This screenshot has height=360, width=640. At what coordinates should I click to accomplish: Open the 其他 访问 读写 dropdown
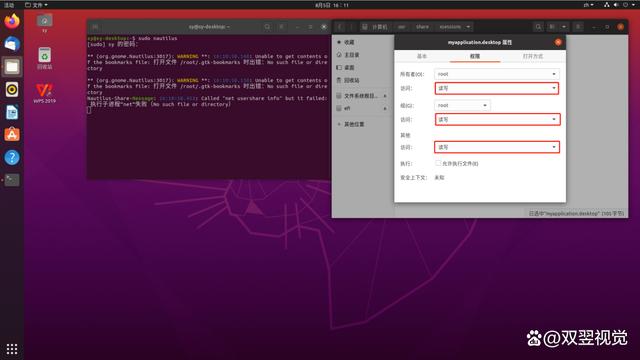click(497, 147)
